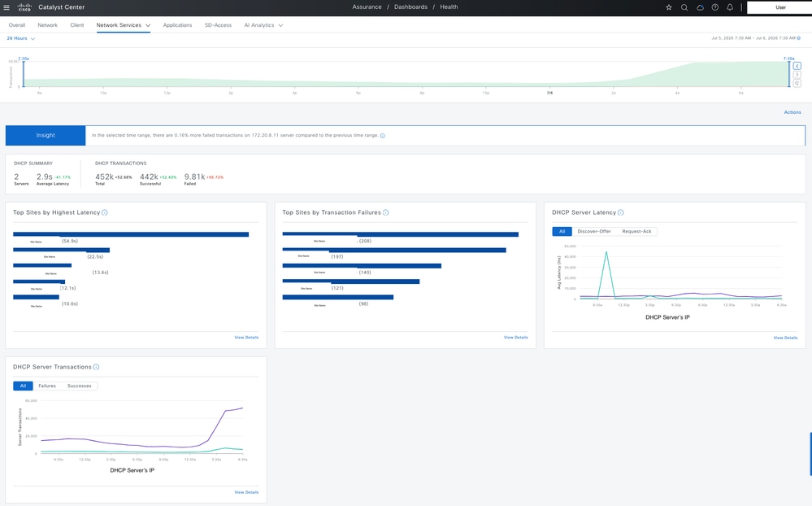Show info for DHCP Server Latency

620,212
